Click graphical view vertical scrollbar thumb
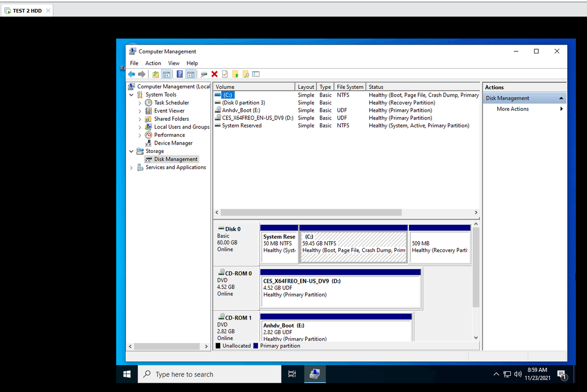The width and height of the screenshot is (587, 392). click(x=476, y=267)
